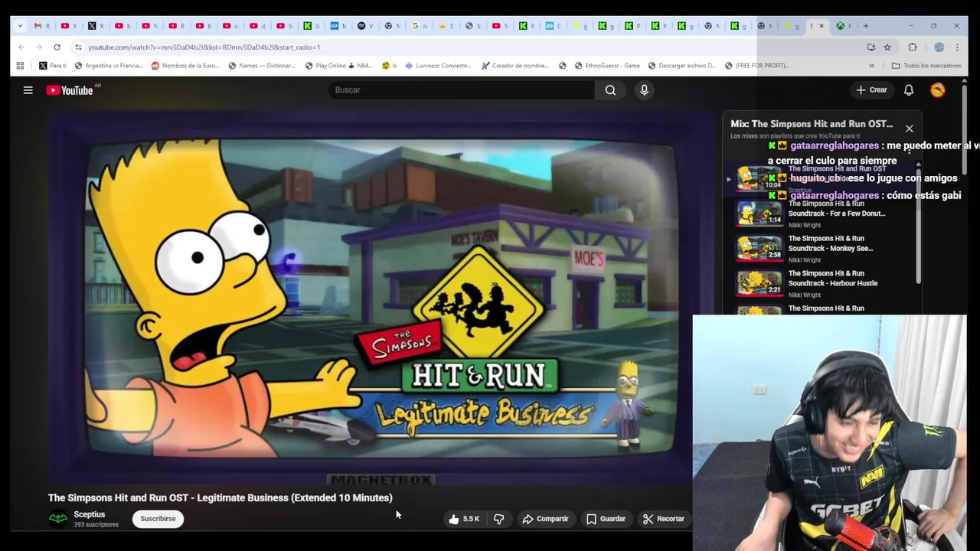
Task: Click the magnifier search button
Action: tap(610, 90)
